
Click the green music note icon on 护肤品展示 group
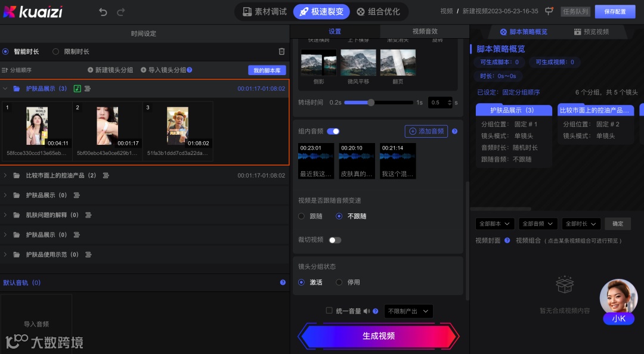coord(77,89)
